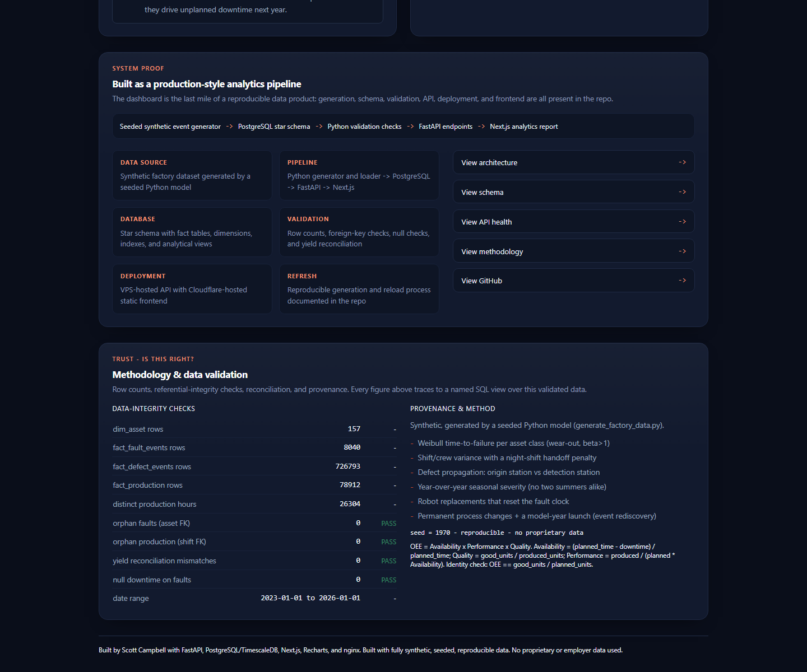Select the REFRESH card

click(359, 289)
